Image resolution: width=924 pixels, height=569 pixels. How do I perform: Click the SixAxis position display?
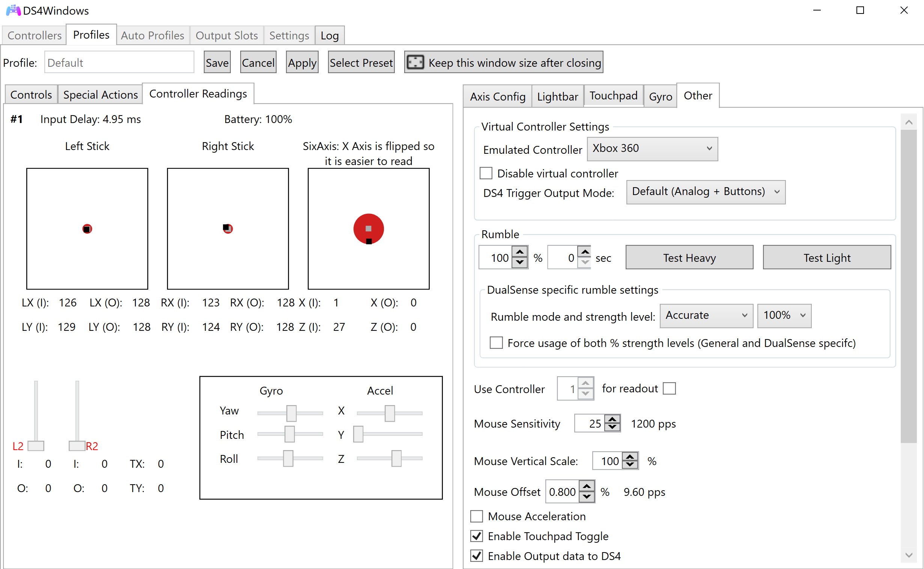point(369,229)
